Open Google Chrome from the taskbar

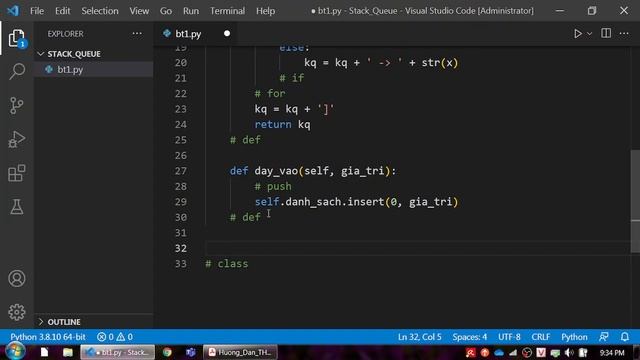pyautogui.click(x=167, y=352)
